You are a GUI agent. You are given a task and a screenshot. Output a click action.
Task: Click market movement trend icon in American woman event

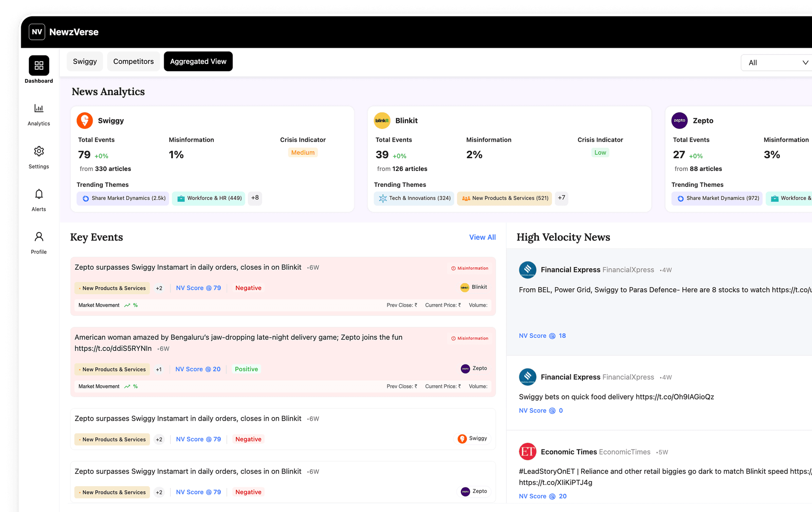[127, 386]
